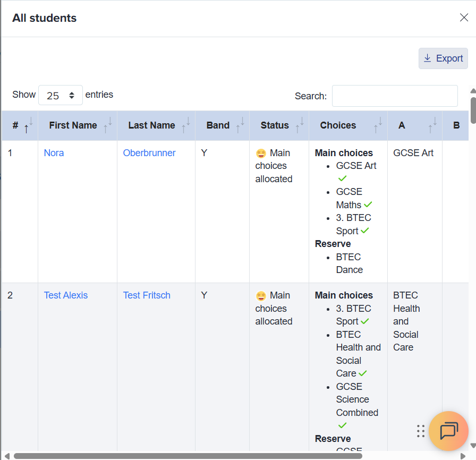Sort table by # column
476x460 pixels.
pos(20,126)
